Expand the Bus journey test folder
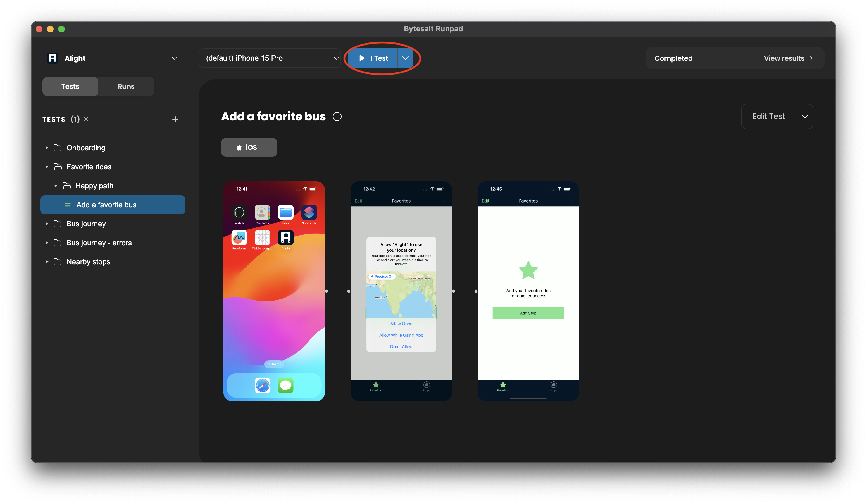The height and width of the screenshot is (504, 867). pos(47,223)
